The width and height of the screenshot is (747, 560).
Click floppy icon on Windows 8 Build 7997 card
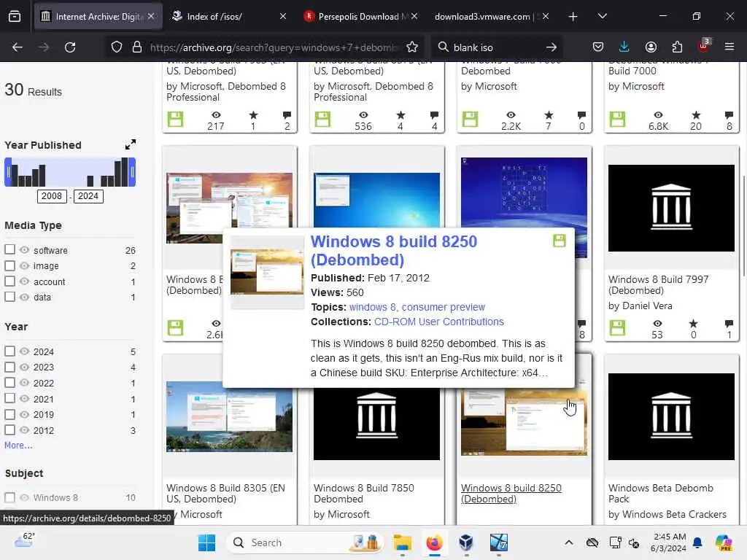point(618,328)
